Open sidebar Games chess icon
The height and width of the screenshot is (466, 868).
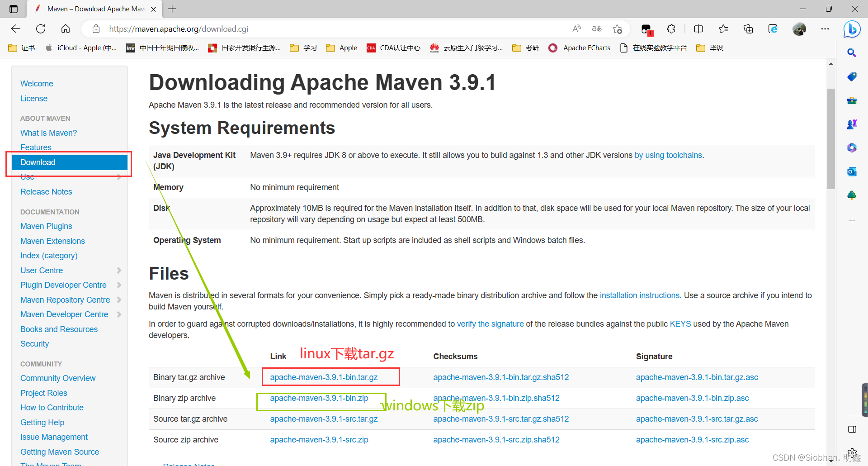(852, 124)
